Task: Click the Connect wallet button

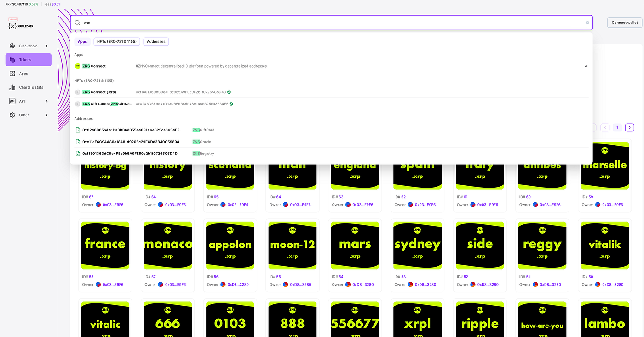Action: [x=625, y=23]
